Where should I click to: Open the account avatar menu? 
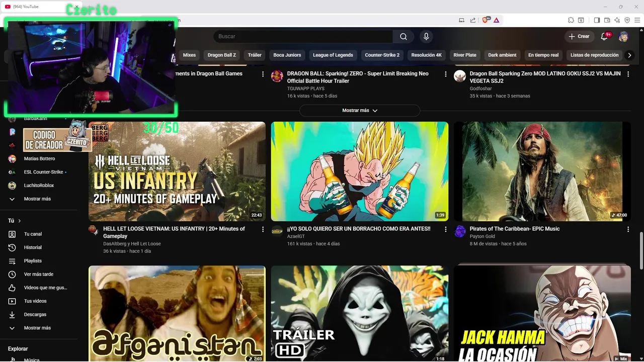point(623,36)
